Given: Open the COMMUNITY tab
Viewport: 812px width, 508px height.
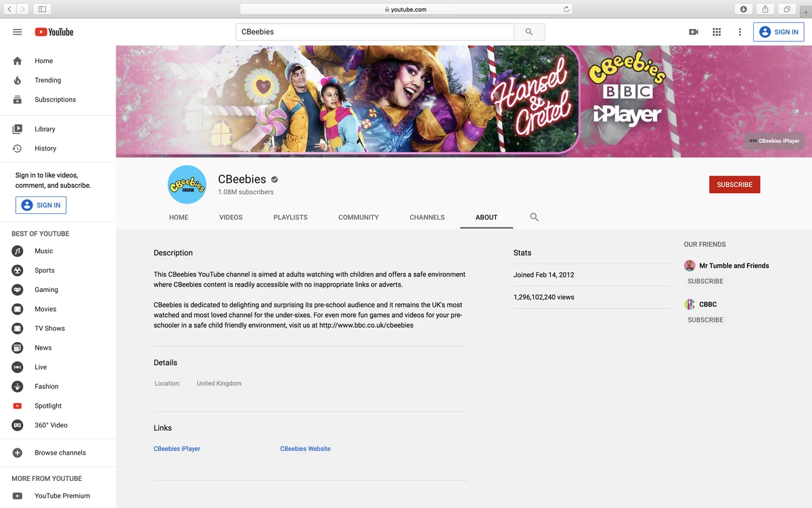Looking at the screenshot, I should point(358,217).
